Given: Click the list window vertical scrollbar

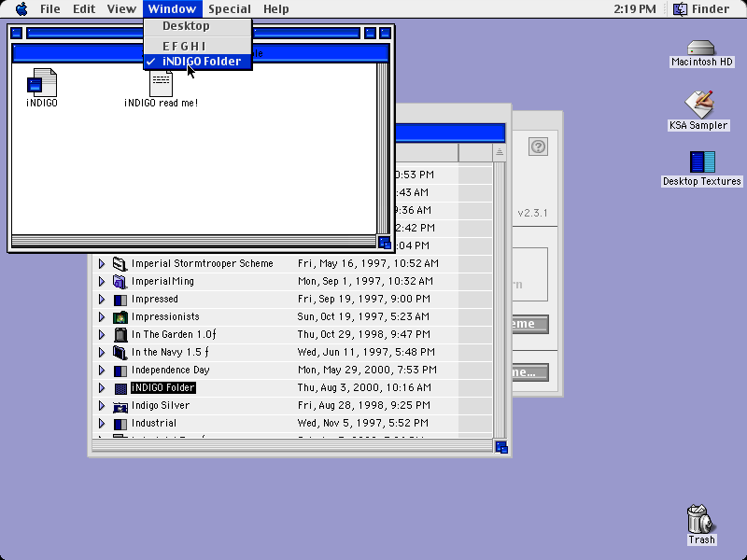Looking at the screenshot, I should 500,301.
